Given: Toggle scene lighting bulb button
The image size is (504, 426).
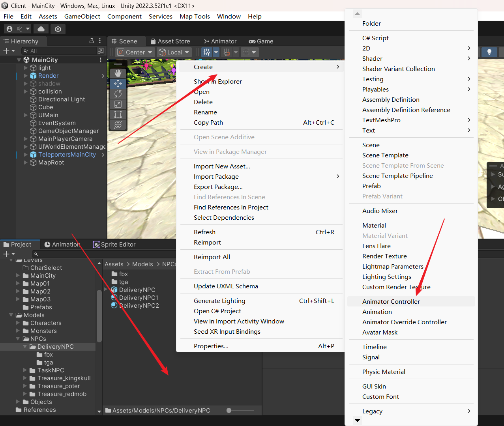Looking at the screenshot, I should [x=489, y=52].
